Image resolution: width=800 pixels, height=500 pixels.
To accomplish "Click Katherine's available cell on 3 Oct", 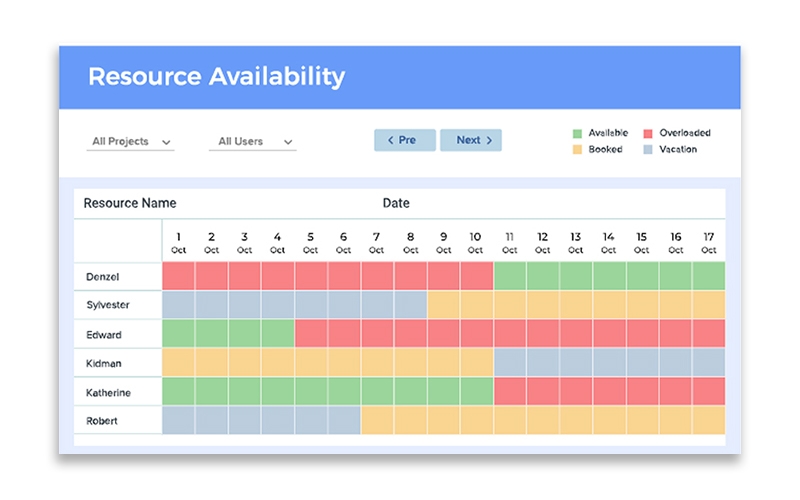I will [x=245, y=392].
